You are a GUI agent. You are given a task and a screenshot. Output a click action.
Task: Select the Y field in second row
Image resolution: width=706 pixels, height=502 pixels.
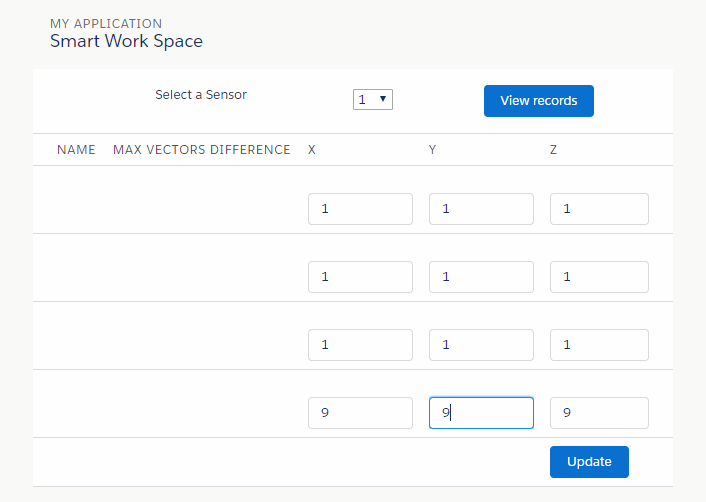481,277
